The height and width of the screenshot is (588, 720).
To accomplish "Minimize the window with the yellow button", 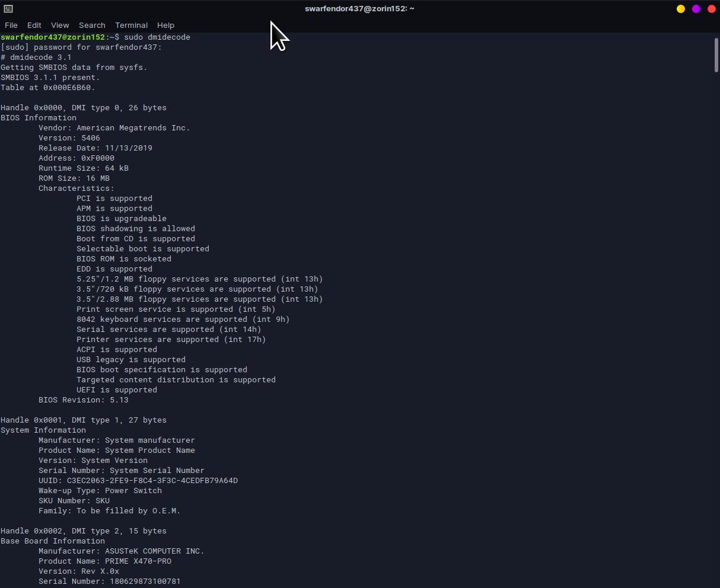I will [x=680, y=9].
